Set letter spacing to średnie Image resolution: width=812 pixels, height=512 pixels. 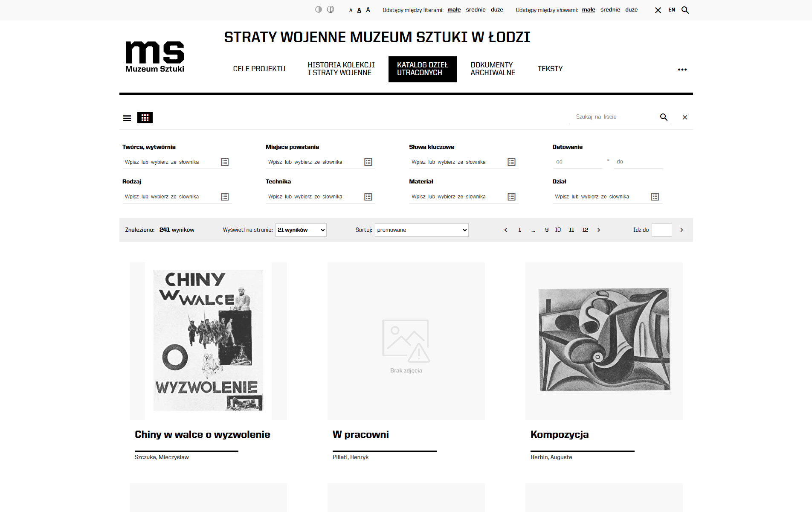476,10
